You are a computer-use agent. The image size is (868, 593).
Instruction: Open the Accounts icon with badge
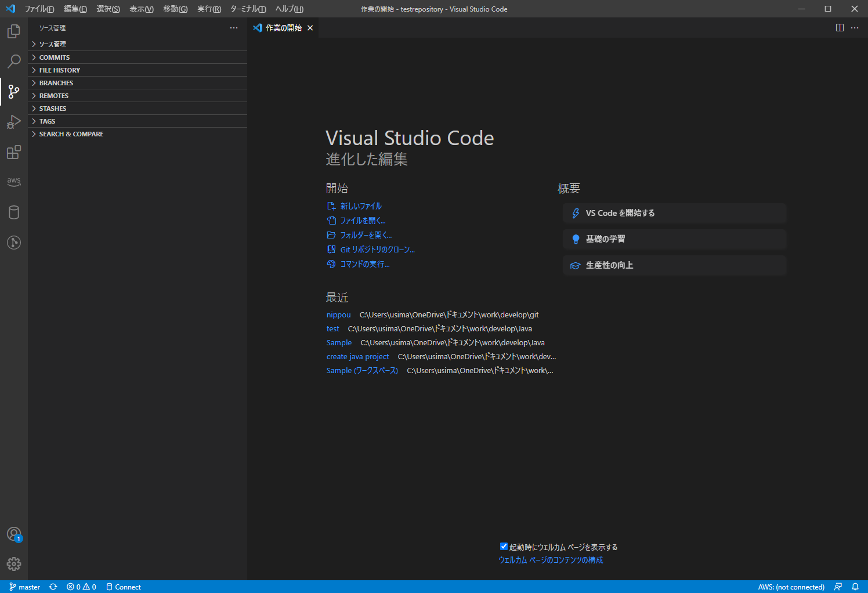14,534
